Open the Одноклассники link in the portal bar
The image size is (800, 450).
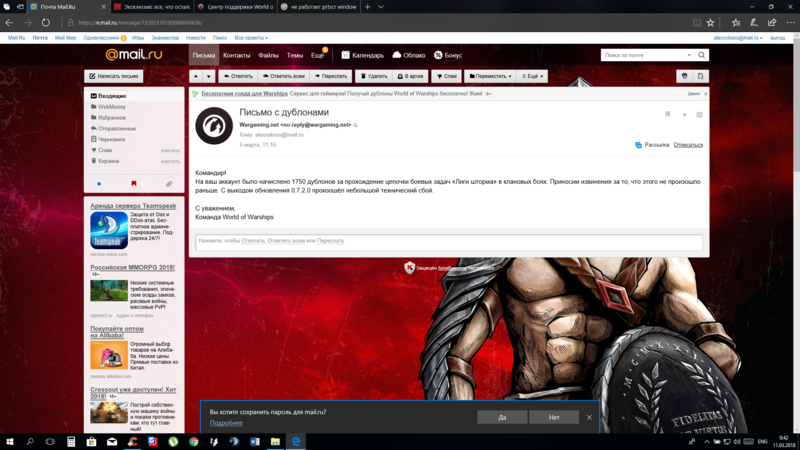101,38
